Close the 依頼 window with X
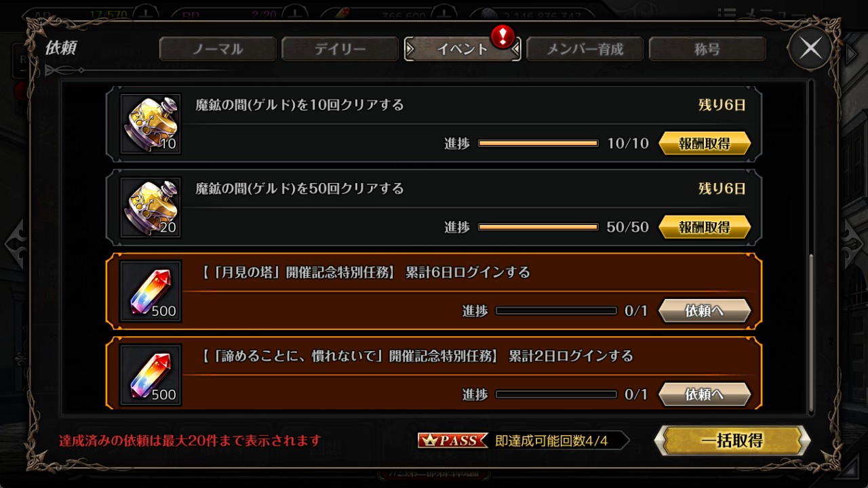The image size is (868, 488). click(810, 48)
